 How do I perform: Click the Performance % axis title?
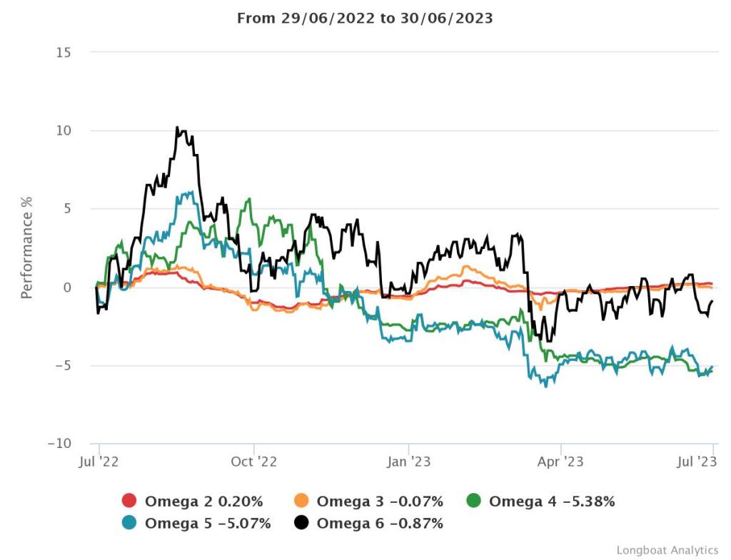pos(26,248)
